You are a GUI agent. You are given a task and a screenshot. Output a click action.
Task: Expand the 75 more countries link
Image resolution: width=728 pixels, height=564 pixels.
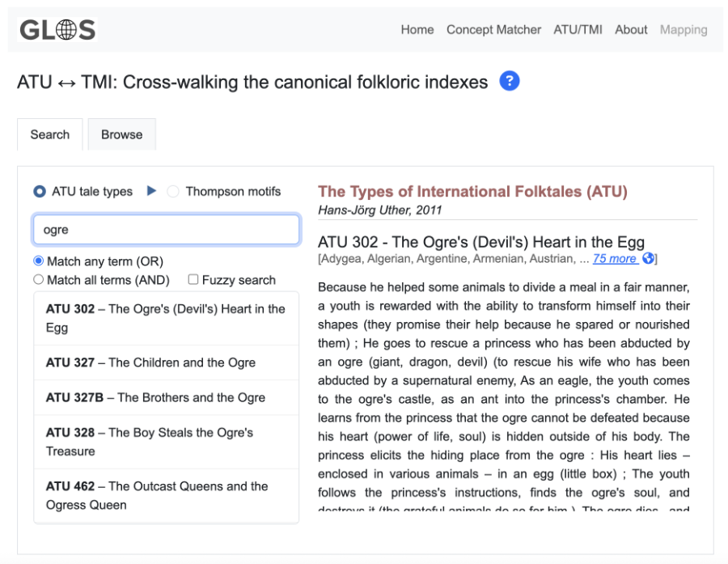[615, 259]
